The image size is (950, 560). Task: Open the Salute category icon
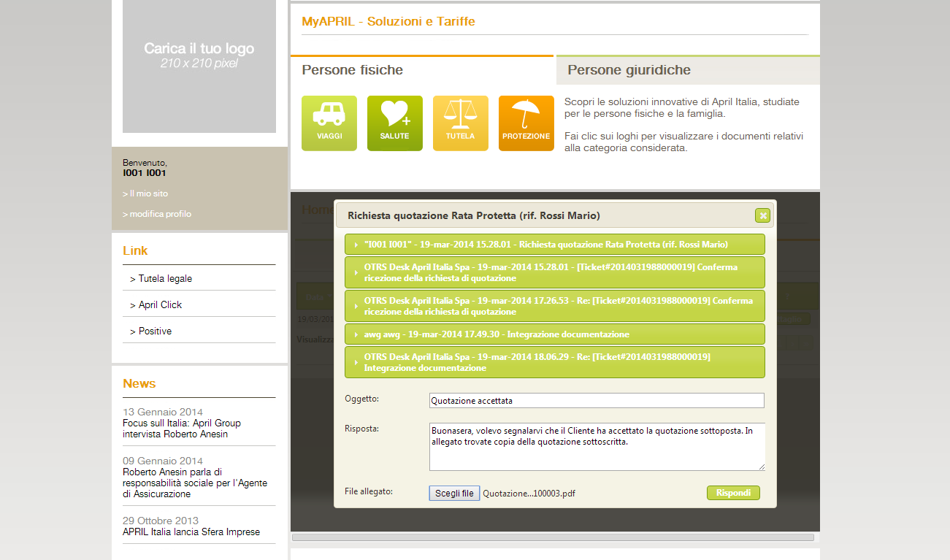(395, 123)
